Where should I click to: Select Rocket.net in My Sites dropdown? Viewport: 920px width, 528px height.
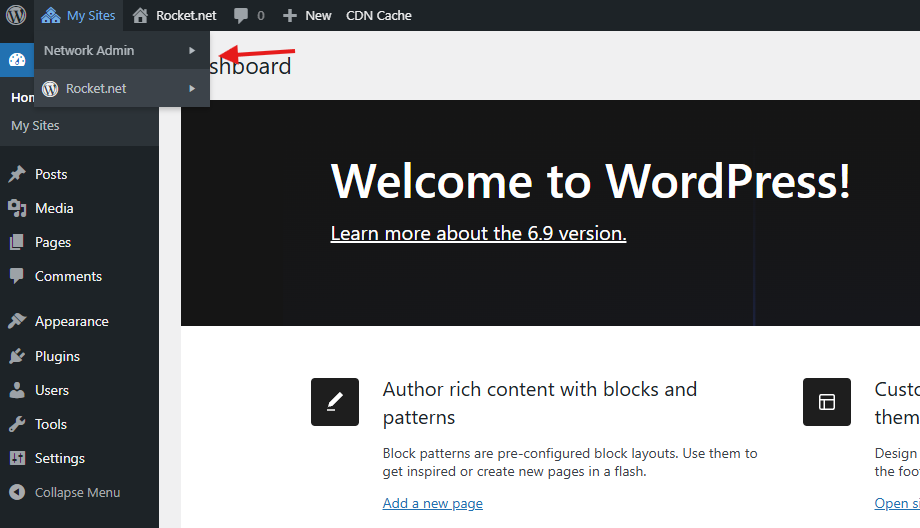96,89
